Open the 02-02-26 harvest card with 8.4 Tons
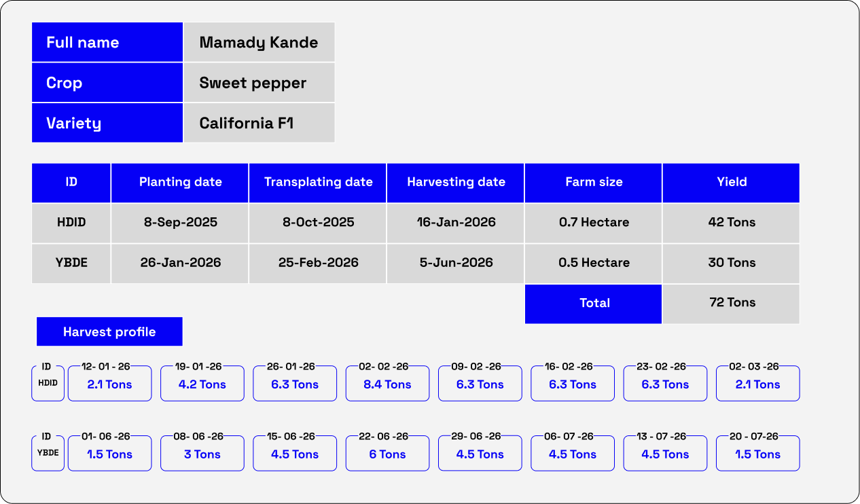Image resolution: width=860 pixels, height=504 pixels. [x=387, y=384]
